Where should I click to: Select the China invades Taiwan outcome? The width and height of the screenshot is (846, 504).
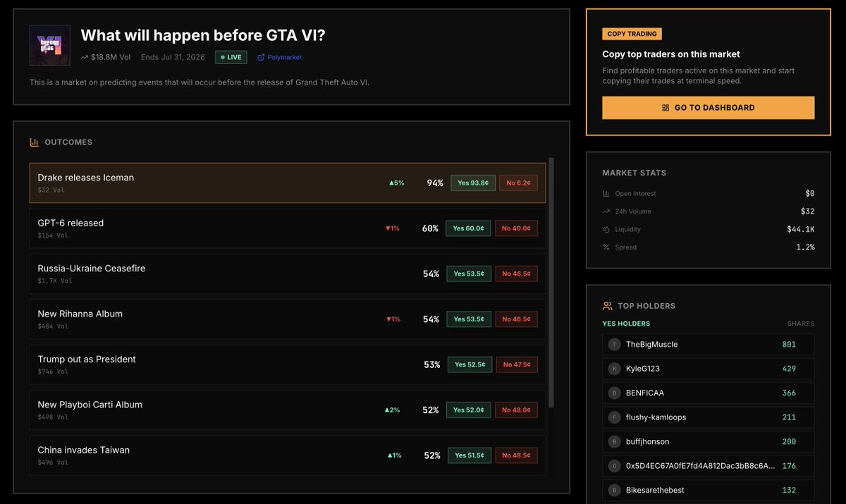[288, 455]
